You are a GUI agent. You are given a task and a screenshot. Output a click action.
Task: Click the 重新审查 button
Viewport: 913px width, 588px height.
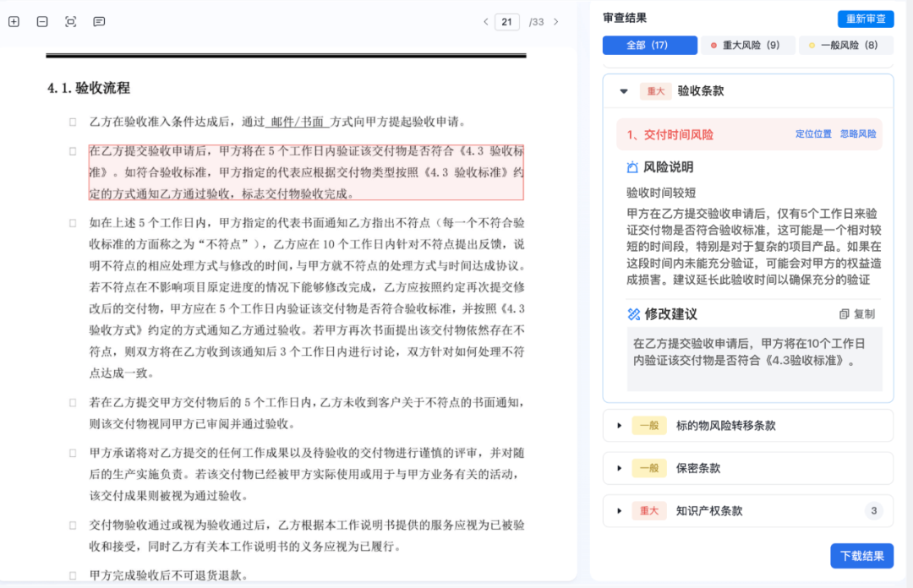865,18
